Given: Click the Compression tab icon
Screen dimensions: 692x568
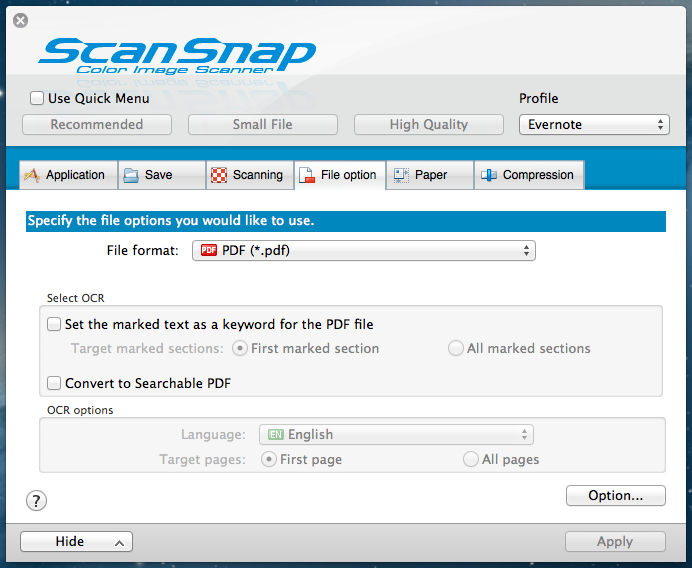Looking at the screenshot, I should click(x=489, y=175).
